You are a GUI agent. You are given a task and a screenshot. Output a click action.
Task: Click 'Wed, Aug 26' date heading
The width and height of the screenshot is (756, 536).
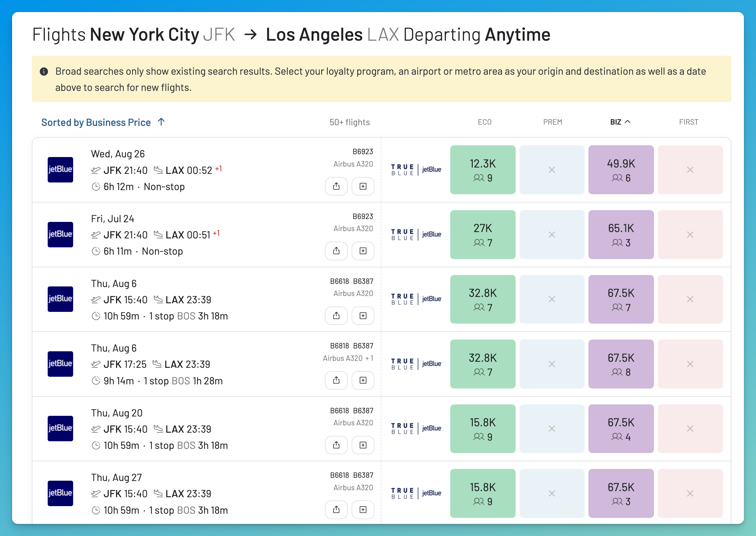coord(118,154)
